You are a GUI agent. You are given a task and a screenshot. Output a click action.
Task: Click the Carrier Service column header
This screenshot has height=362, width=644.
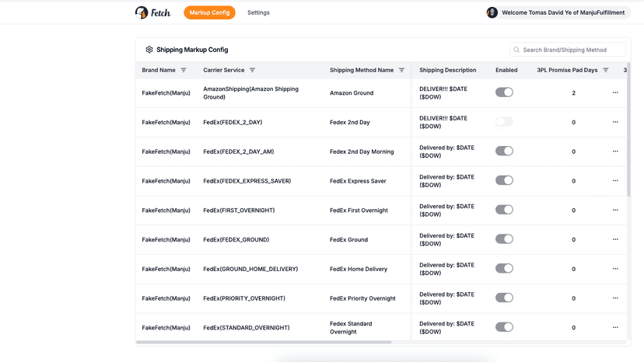click(224, 70)
